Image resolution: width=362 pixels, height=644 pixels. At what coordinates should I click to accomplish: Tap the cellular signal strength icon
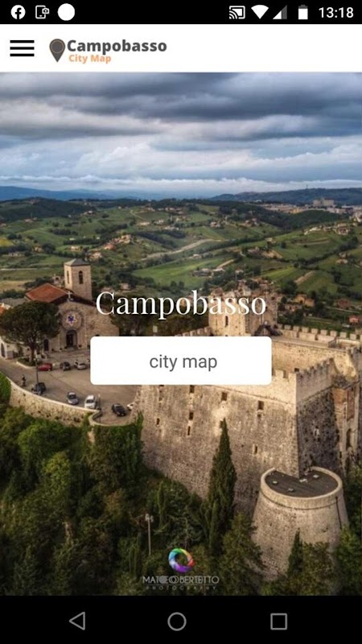coord(280,12)
